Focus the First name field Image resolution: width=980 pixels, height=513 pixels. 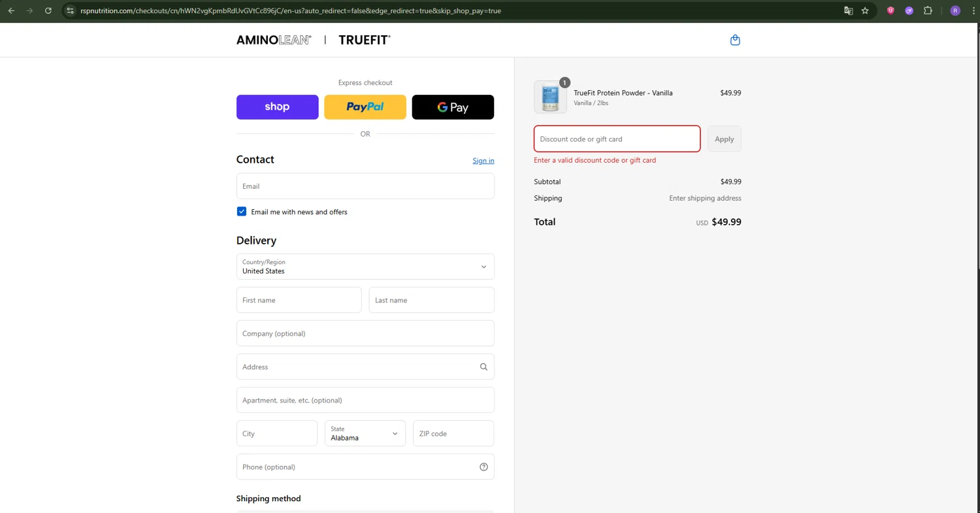(x=299, y=300)
